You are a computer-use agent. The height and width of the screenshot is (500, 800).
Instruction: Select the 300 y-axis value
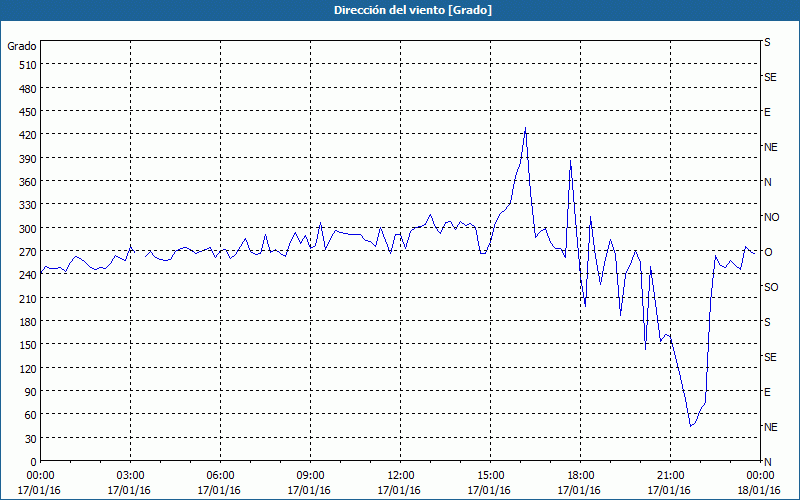pos(28,228)
